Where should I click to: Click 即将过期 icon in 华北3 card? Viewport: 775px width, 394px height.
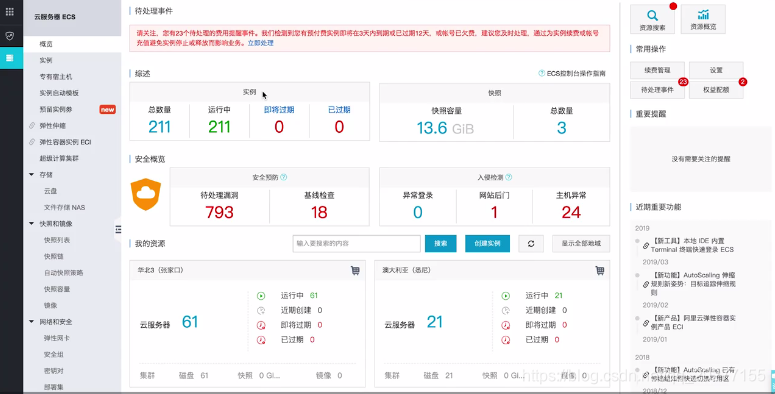(x=261, y=325)
